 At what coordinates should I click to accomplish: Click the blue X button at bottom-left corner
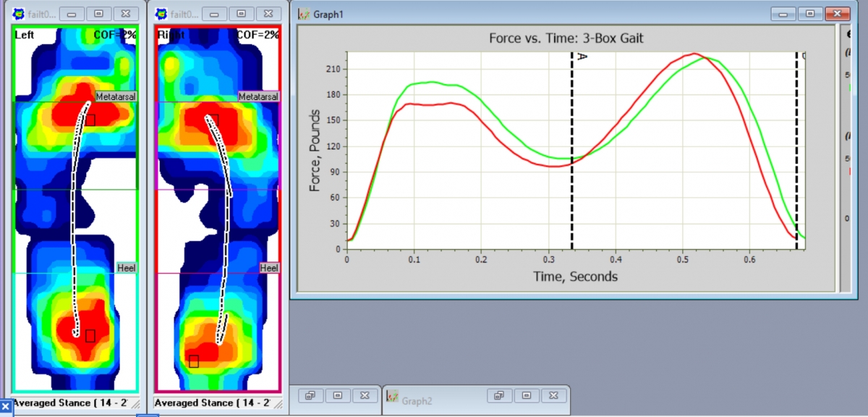click(x=5, y=409)
